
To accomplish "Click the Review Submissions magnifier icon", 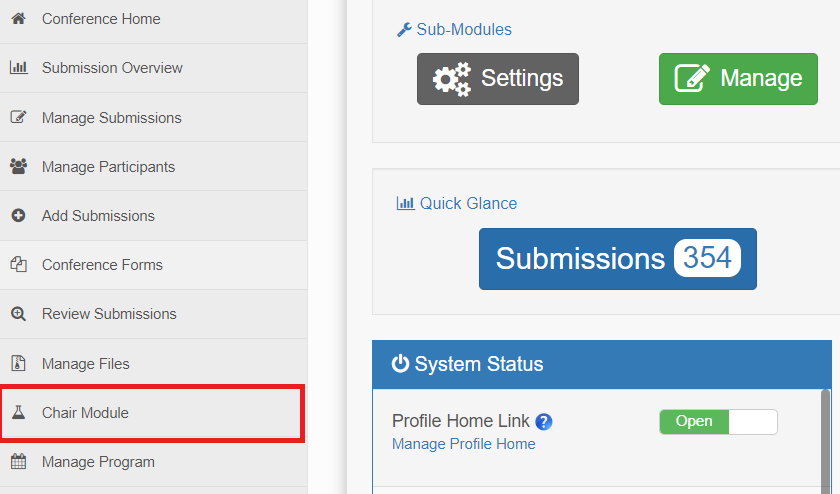I will pyautogui.click(x=19, y=313).
